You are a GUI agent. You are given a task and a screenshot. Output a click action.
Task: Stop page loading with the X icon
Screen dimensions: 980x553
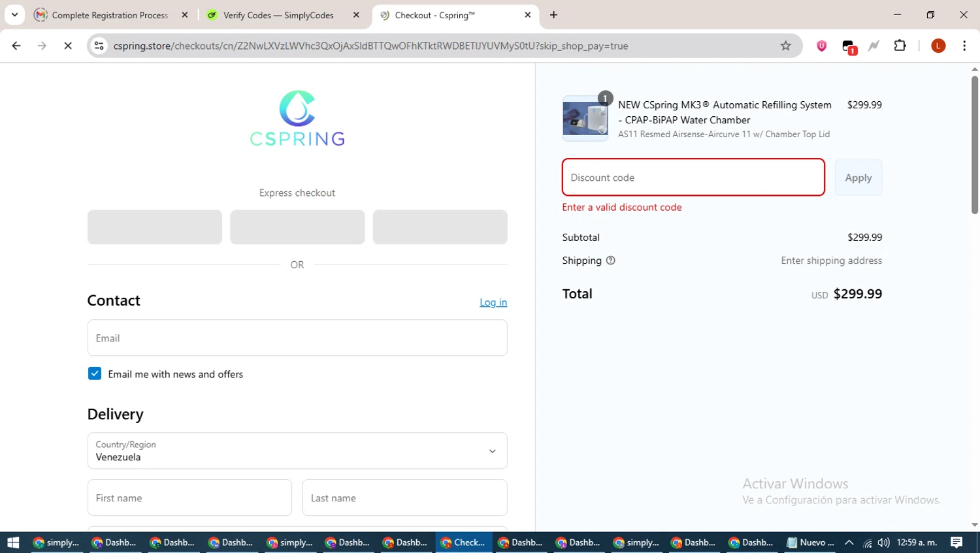[68, 46]
